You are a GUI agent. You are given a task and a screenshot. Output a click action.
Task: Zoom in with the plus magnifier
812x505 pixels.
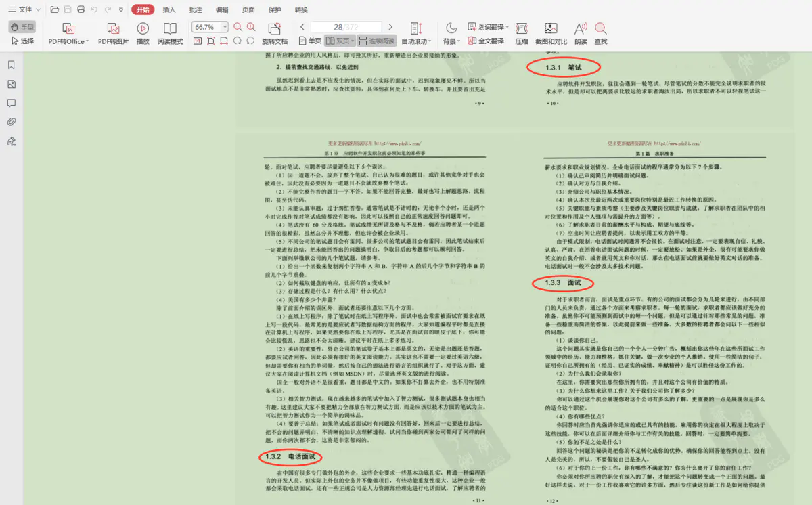click(251, 27)
